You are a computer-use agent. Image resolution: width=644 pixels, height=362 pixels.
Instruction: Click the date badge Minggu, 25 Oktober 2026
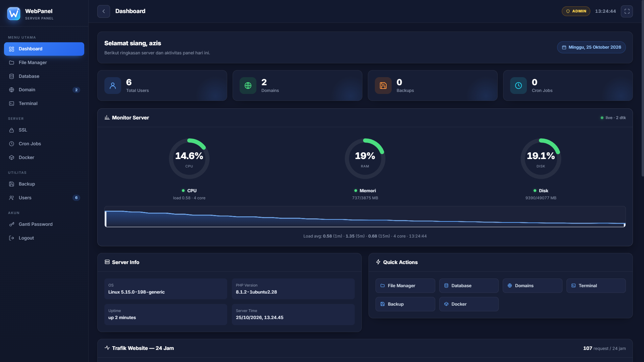pos(591,47)
